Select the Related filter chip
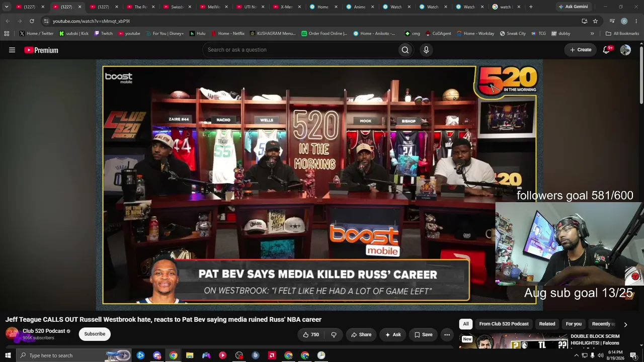The width and height of the screenshot is (644, 362). [x=547, y=324]
